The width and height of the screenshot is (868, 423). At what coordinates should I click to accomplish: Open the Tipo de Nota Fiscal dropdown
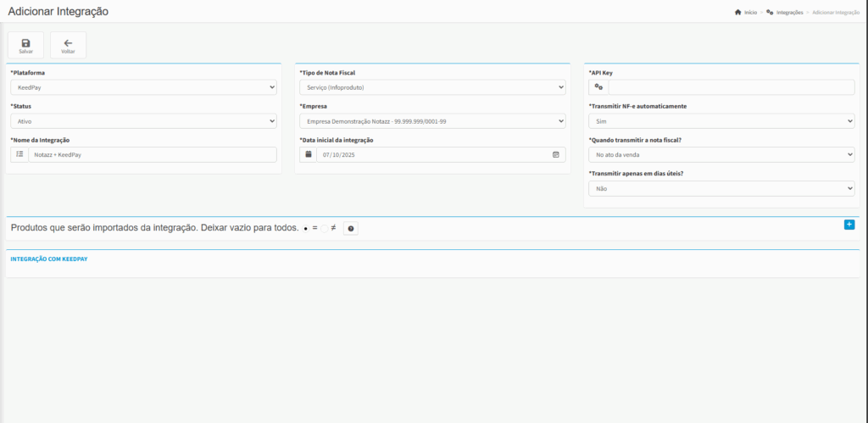432,87
